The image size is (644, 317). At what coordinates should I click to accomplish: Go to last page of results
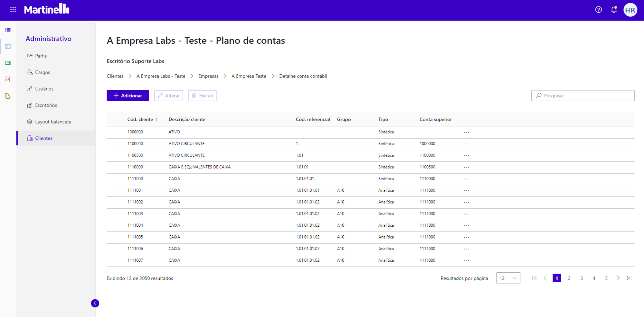pos(629,278)
